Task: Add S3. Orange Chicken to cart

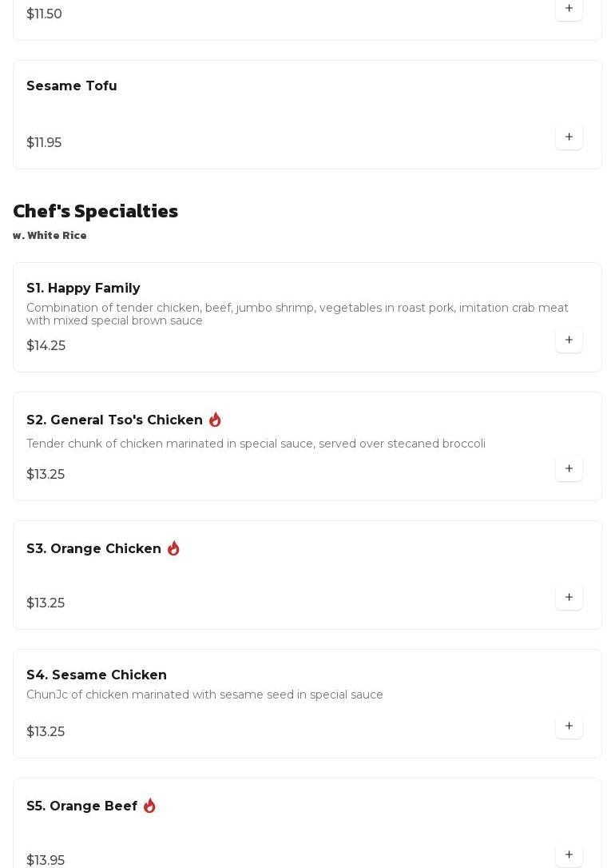Action: (x=569, y=597)
